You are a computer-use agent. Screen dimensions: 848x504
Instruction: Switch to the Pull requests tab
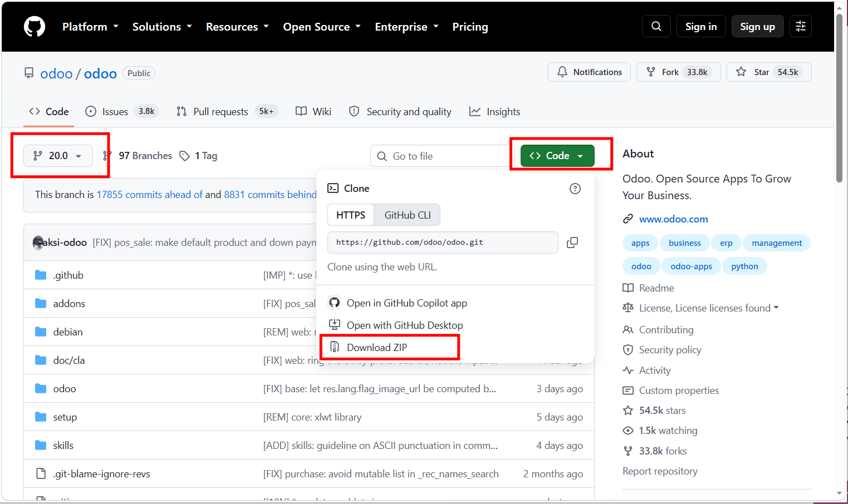coord(227,112)
